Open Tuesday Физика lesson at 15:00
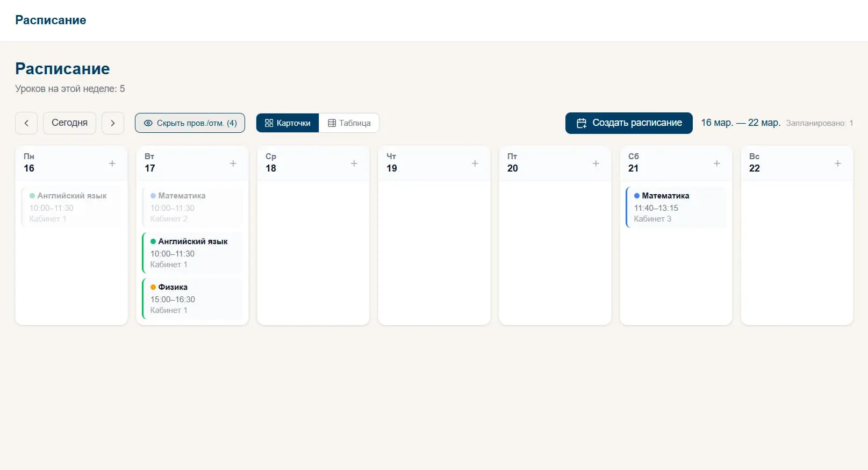 (x=192, y=298)
